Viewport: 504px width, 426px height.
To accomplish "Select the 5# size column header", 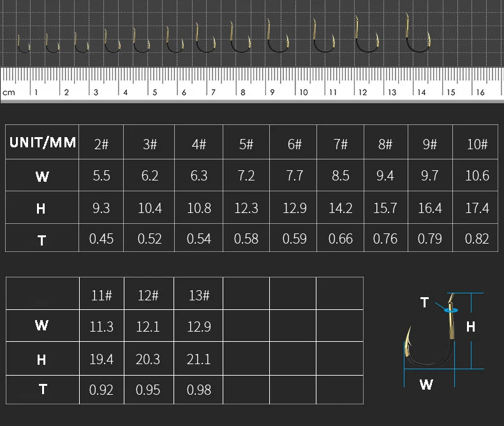I will click(246, 144).
